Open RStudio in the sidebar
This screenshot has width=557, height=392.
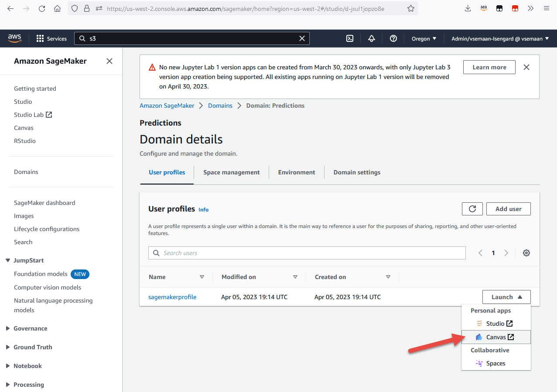tap(25, 141)
